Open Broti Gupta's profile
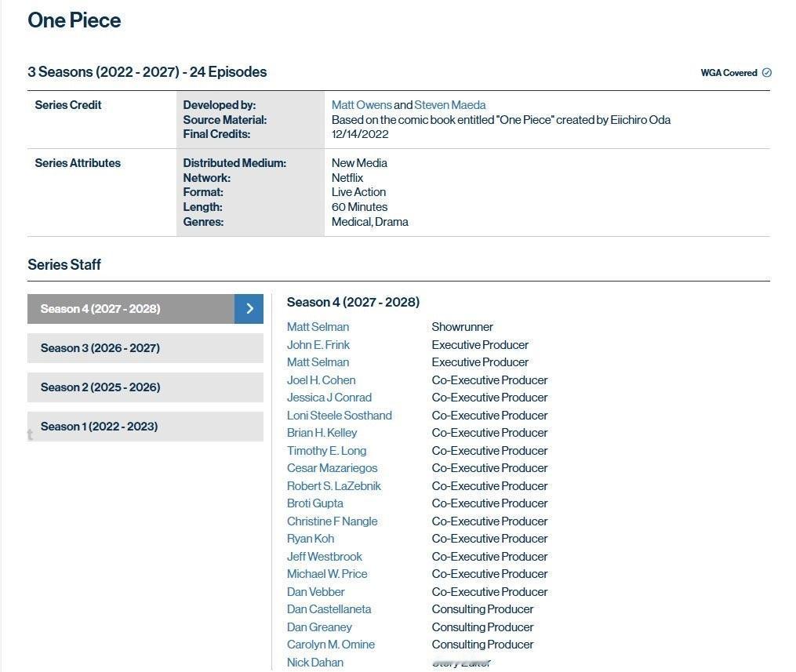Image resolution: width=796 pixels, height=672 pixels. 315,503
